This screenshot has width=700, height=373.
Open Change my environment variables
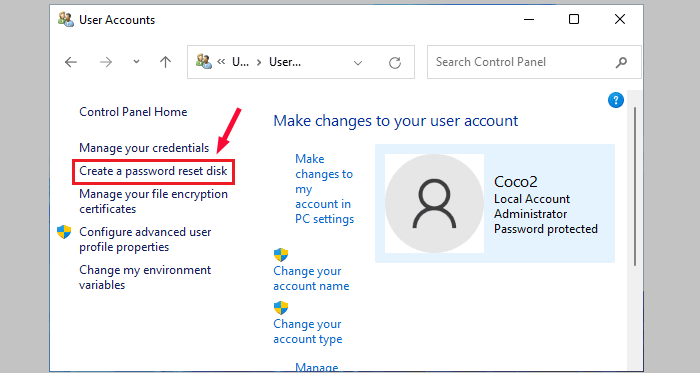coord(145,277)
